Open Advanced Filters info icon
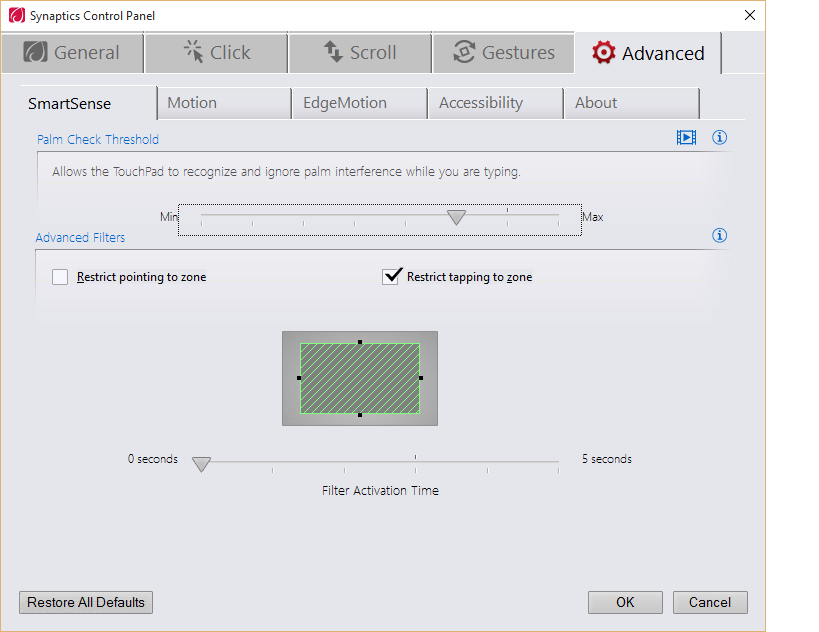This screenshot has width=819, height=632. pyautogui.click(x=719, y=236)
